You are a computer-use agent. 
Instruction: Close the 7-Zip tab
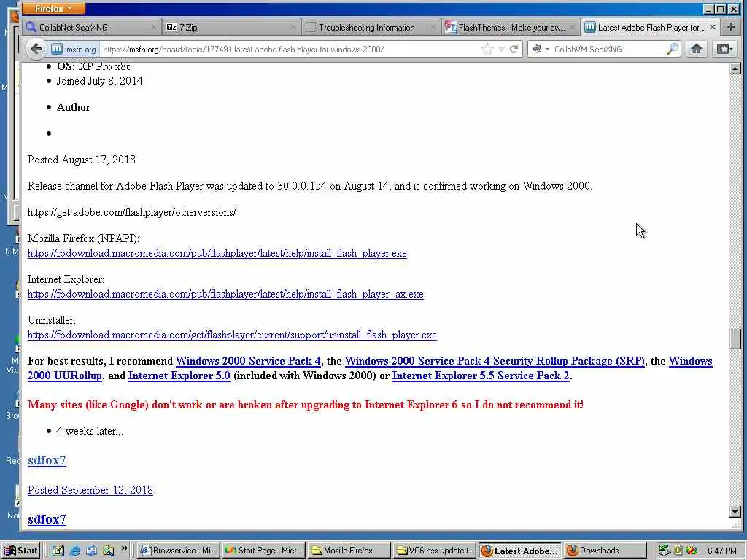point(293,28)
